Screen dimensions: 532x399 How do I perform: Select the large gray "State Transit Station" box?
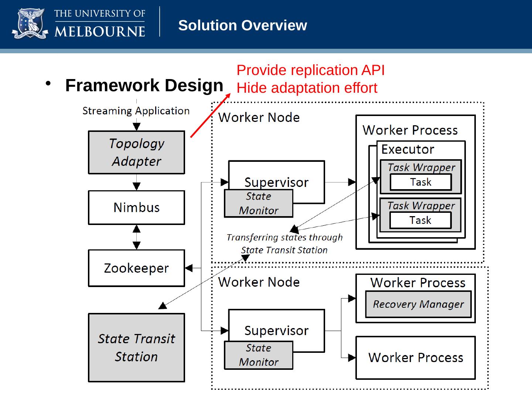[x=136, y=348]
